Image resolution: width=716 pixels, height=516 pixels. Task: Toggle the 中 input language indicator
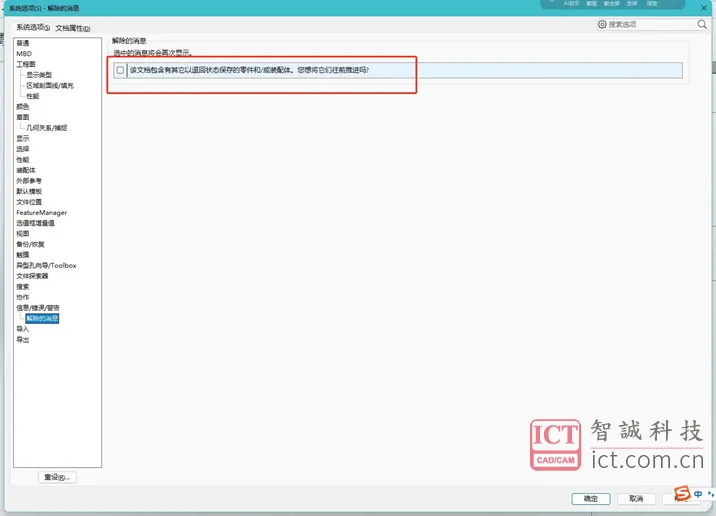(x=698, y=494)
